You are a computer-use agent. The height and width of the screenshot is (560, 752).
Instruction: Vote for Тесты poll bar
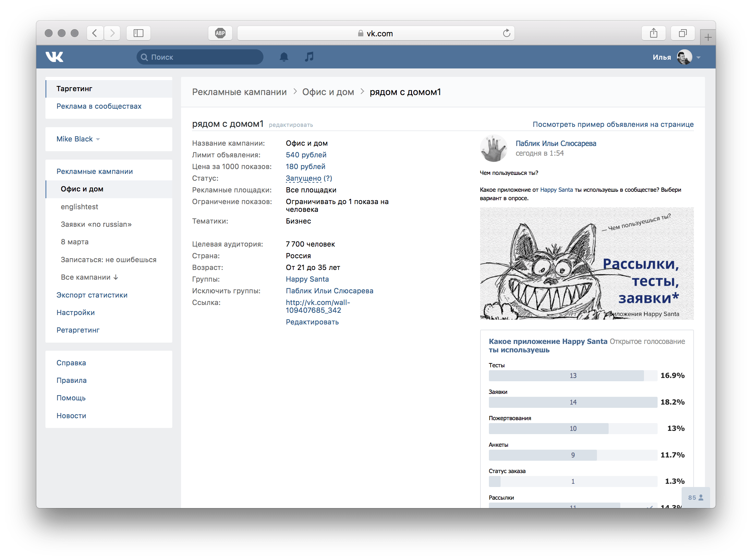[x=573, y=376]
